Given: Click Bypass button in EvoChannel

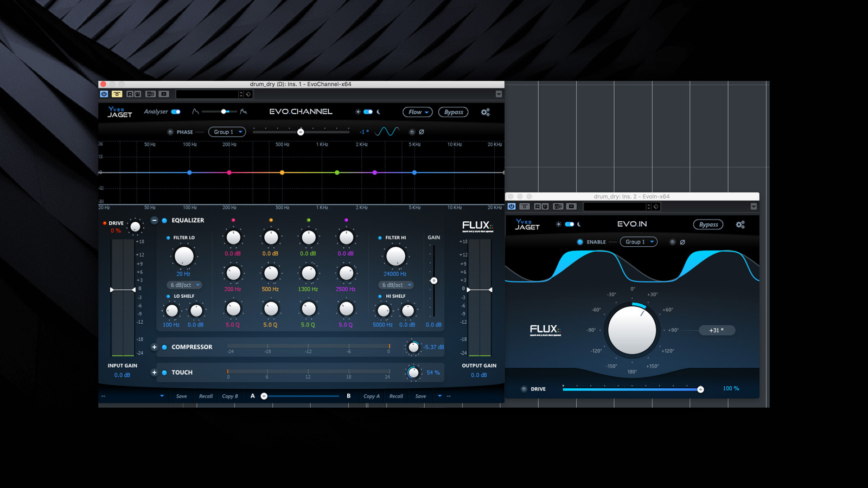Looking at the screenshot, I should (x=454, y=112).
